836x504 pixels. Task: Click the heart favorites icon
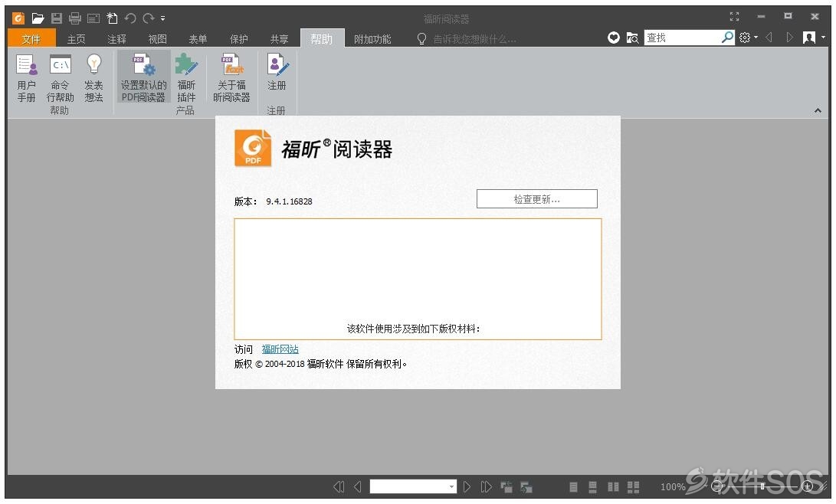(x=614, y=38)
